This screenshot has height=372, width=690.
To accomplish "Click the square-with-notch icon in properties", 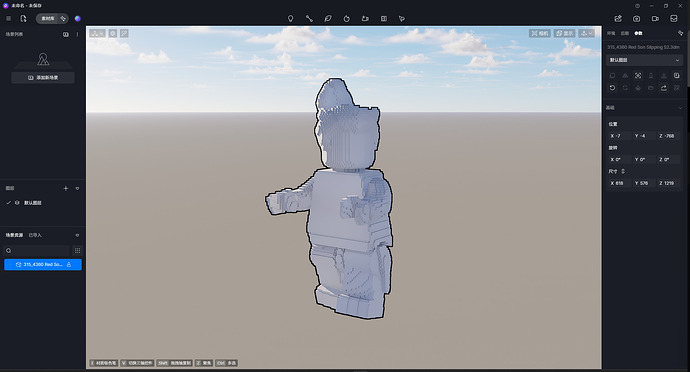I will (676, 76).
